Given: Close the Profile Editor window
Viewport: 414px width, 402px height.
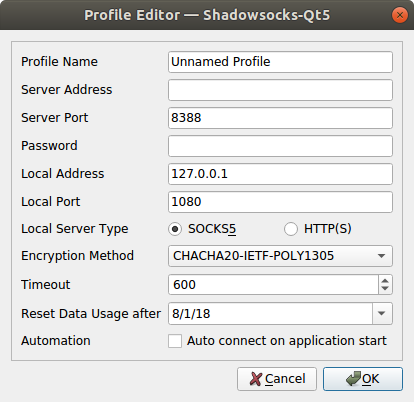Looking at the screenshot, I should point(400,15).
